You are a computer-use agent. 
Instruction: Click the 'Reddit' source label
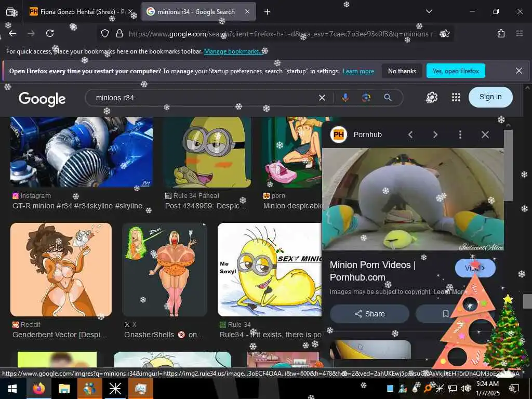click(x=31, y=325)
